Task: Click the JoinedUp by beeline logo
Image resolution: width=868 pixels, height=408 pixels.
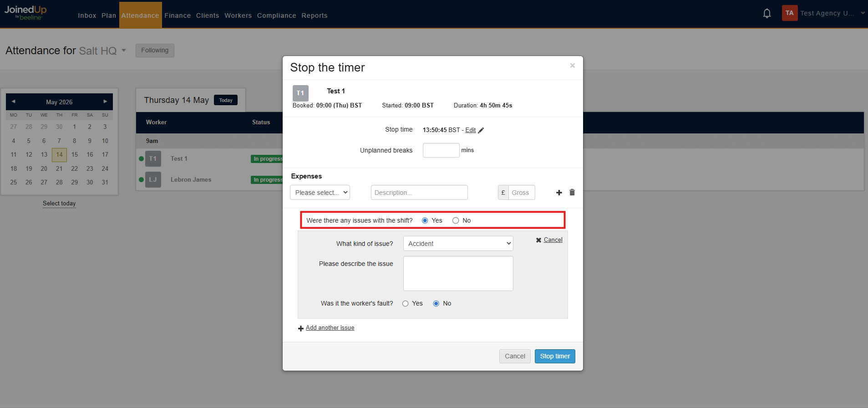Action: point(25,12)
